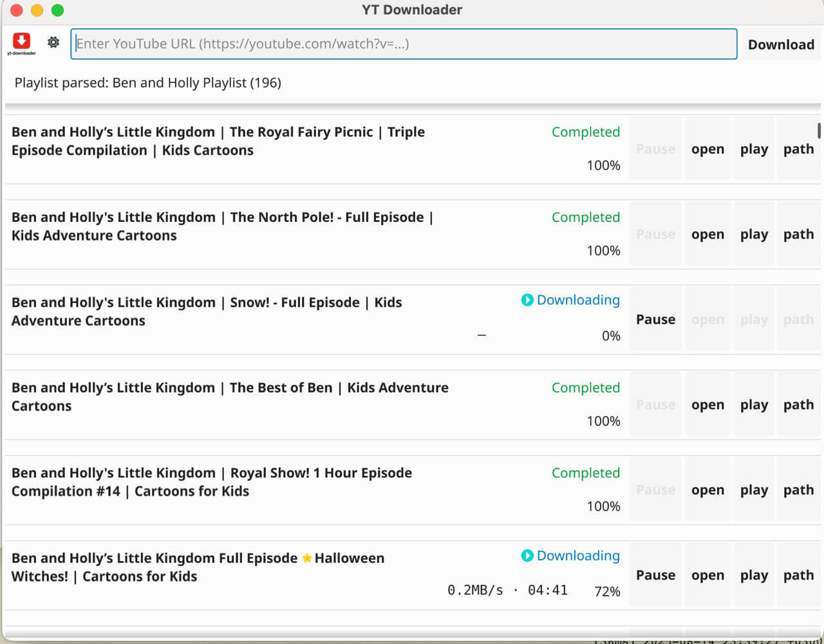Open Royal Show! Compilation #14 file

(x=707, y=490)
